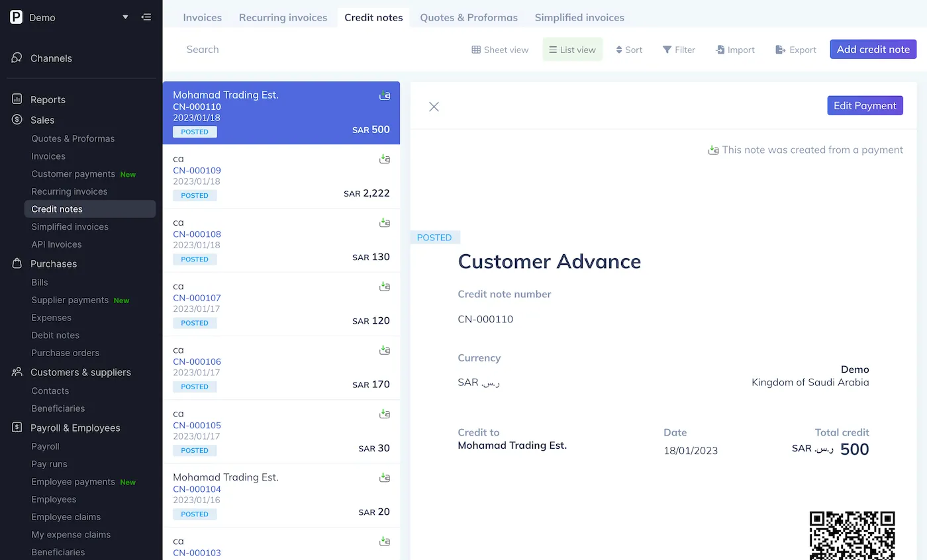The image size is (927, 560).
Task: Click the Purchases bag icon
Action: tap(17, 263)
